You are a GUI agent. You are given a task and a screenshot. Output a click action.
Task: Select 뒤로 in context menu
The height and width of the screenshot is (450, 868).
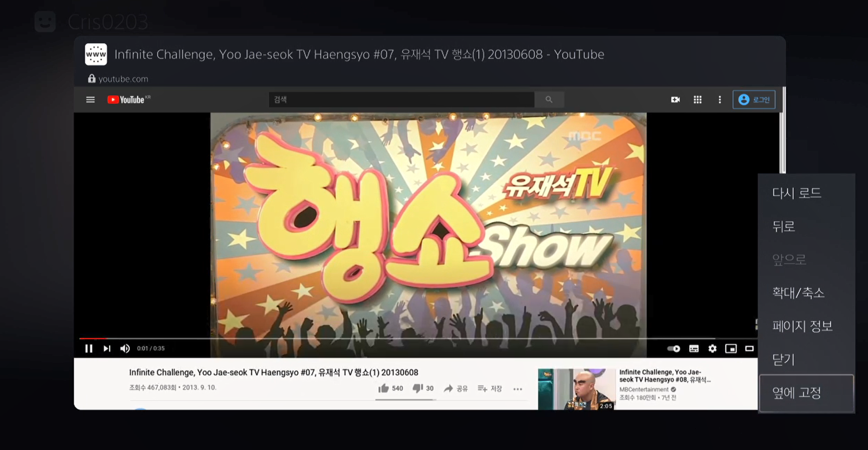[784, 226]
